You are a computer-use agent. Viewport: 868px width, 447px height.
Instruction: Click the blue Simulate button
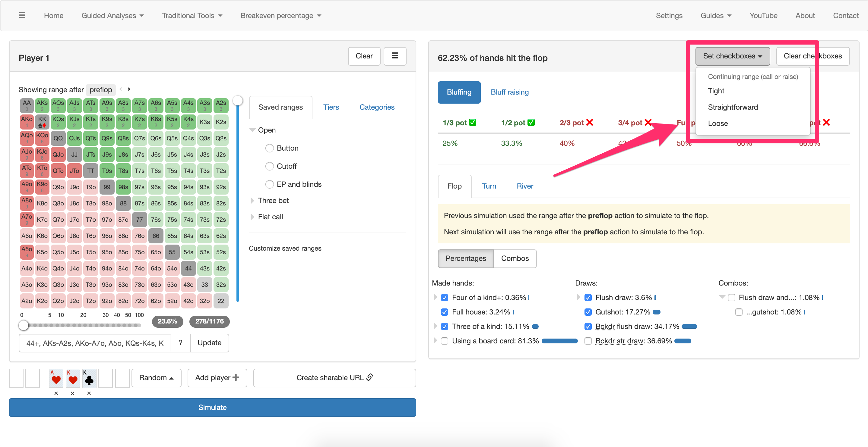click(x=213, y=408)
